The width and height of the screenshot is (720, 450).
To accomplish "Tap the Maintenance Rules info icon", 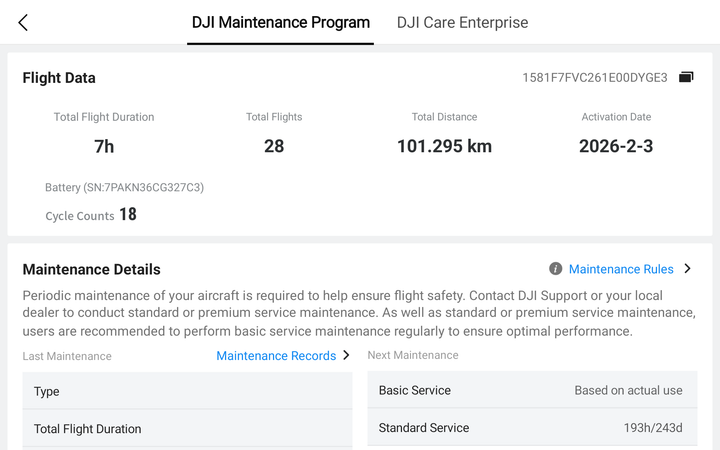I will point(555,269).
